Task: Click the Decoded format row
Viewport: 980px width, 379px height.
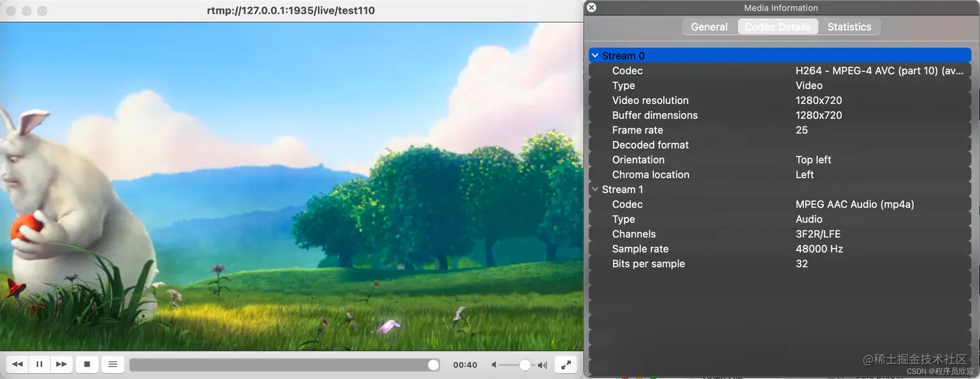Action: coord(780,145)
